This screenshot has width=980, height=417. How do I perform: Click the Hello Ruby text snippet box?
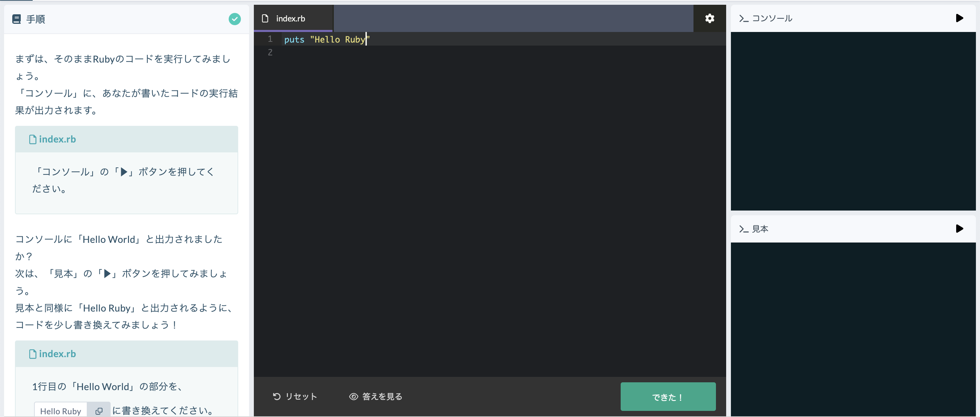pyautogui.click(x=61, y=411)
